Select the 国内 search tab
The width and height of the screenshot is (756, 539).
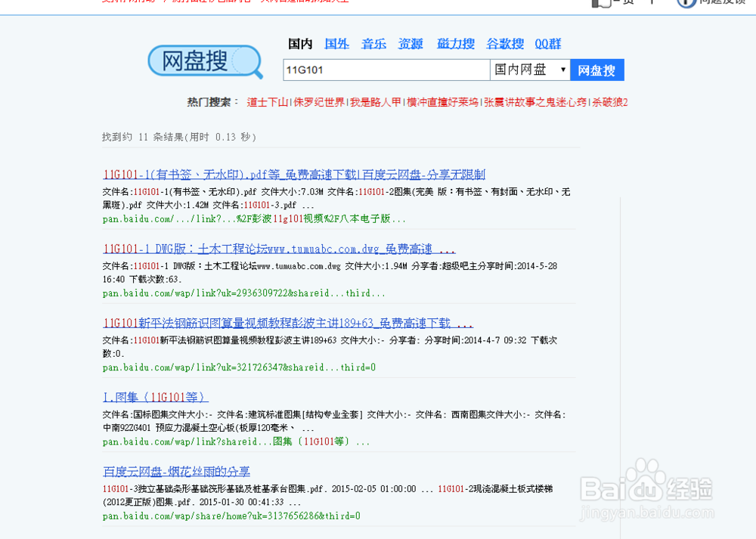click(x=300, y=44)
